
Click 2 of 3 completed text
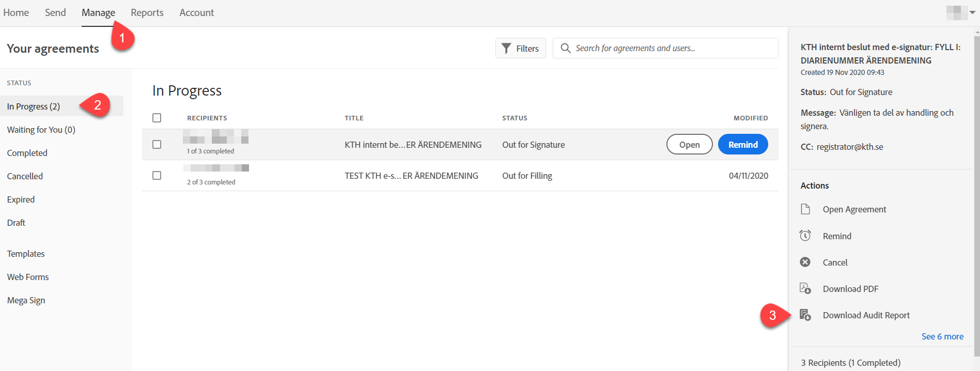click(211, 182)
